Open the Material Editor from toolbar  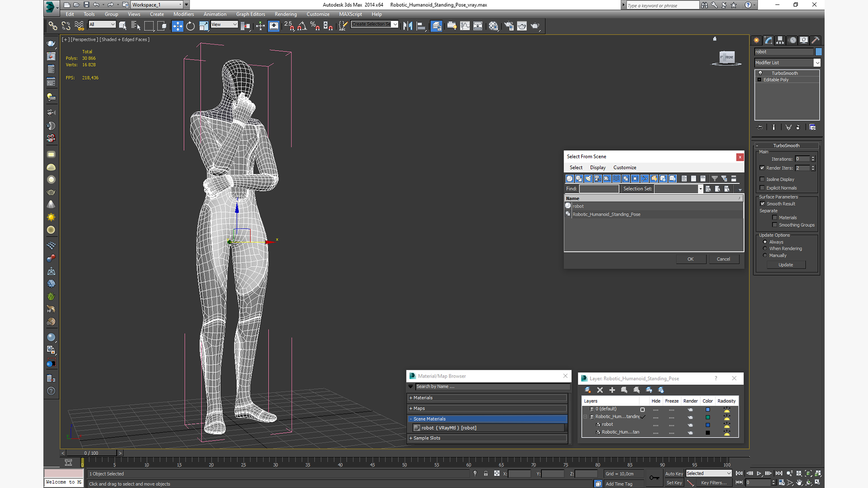point(493,26)
